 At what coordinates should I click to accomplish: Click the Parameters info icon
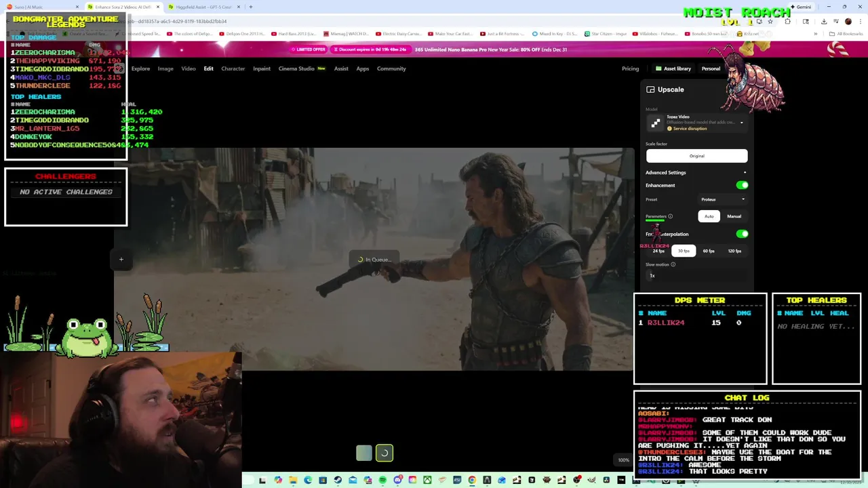(670, 216)
